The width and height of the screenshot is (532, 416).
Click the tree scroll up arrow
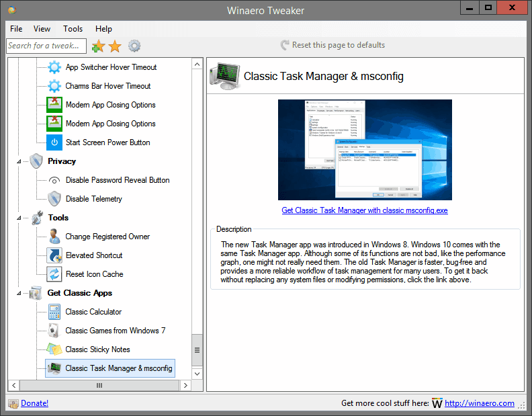[197, 65]
